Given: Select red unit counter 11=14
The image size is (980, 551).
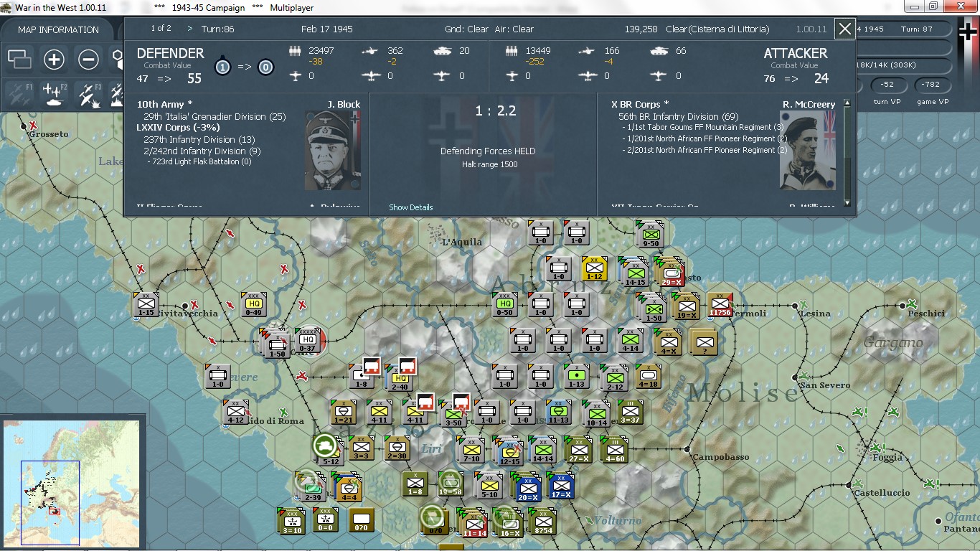Looking at the screenshot, I should coord(473,525).
